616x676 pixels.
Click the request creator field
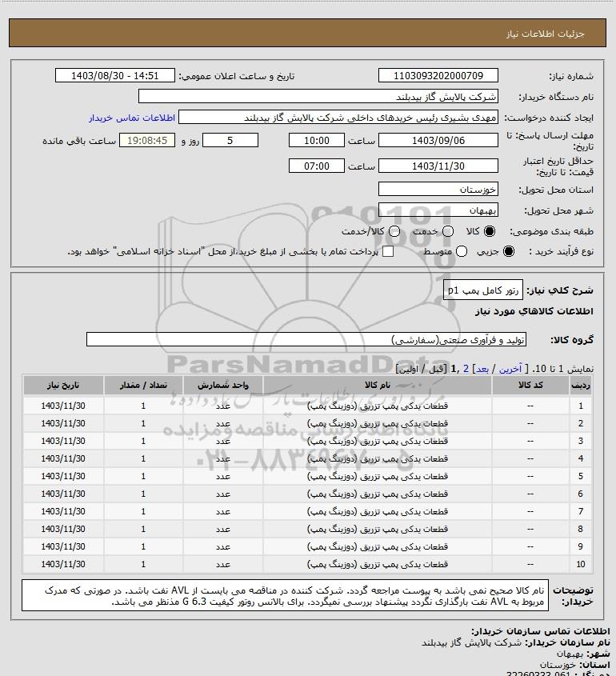[338, 118]
